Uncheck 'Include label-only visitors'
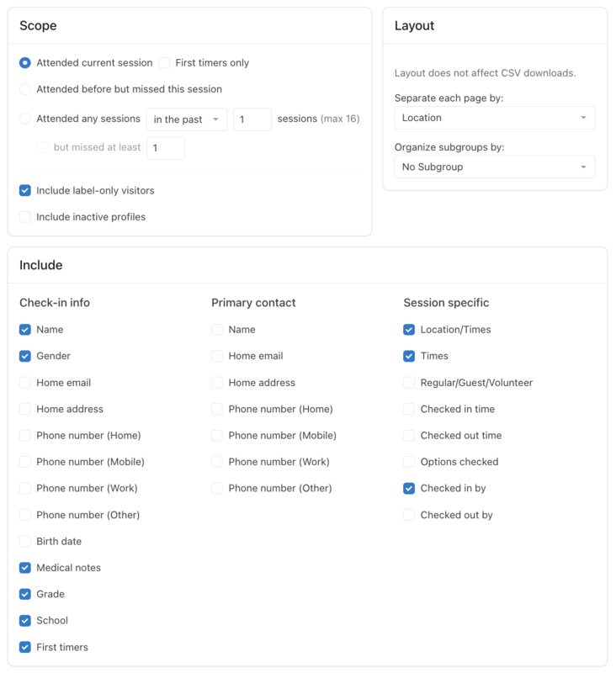Screen dimensions: 616x673 (25, 191)
